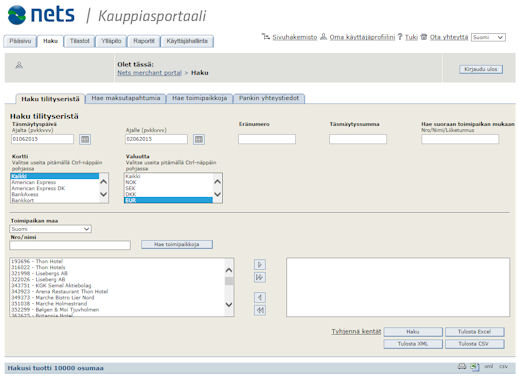This screenshot has height=376, width=518.
Task: Click the Tyhjennä kentät link
Action: [x=356, y=331]
